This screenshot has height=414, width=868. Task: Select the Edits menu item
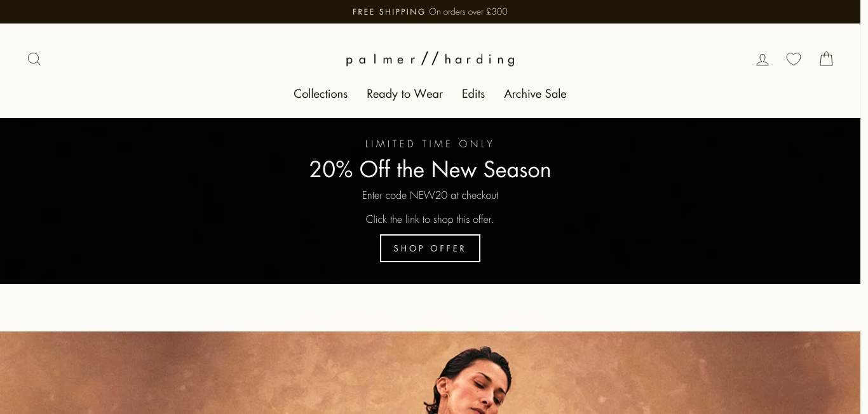click(473, 94)
